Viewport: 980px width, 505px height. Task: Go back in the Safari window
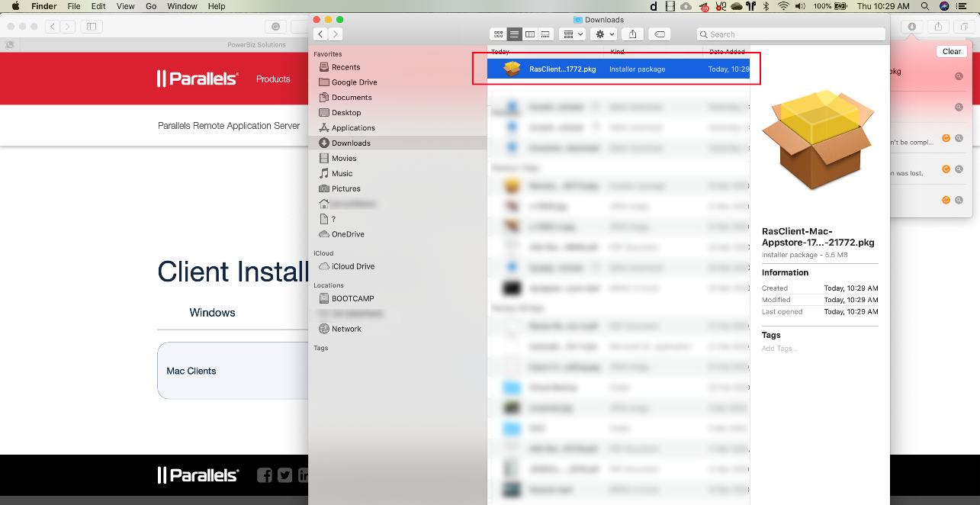[x=53, y=27]
